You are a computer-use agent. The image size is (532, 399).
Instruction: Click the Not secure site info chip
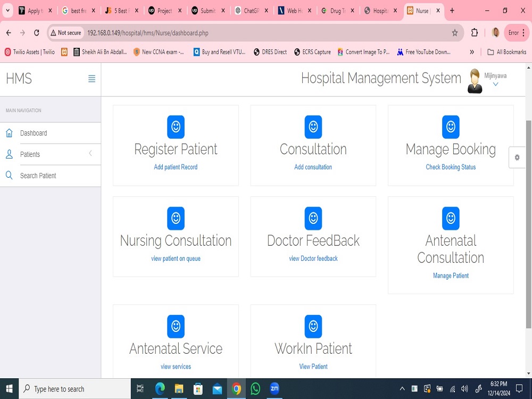(x=66, y=33)
